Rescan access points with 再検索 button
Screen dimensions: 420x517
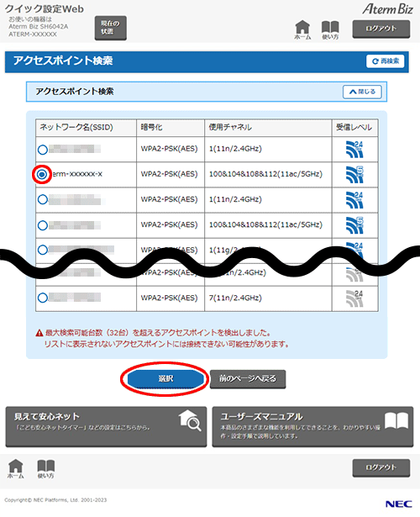tap(385, 61)
